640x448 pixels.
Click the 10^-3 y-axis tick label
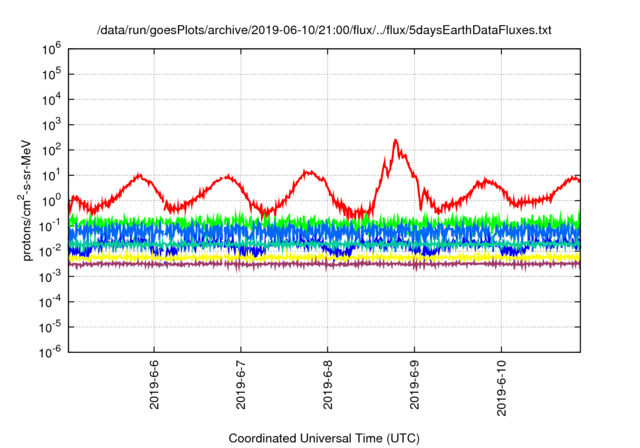click(x=51, y=277)
